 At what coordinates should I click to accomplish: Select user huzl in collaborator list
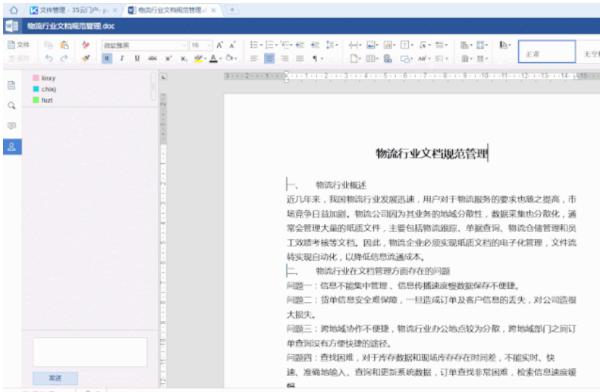(43, 100)
